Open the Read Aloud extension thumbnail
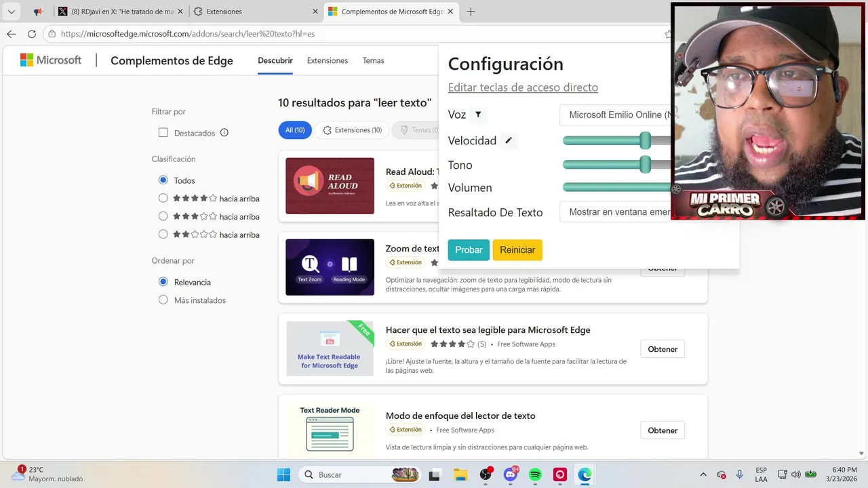 pyautogui.click(x=330, y=186)
